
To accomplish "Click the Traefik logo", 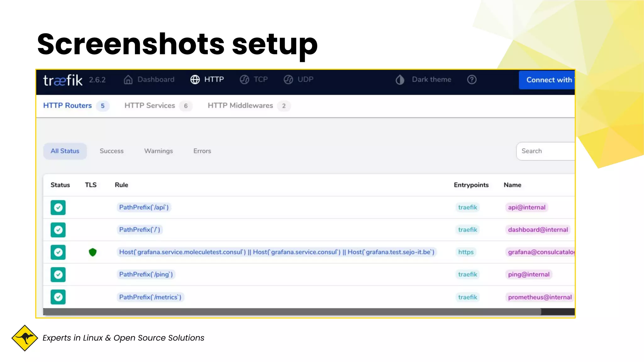I will click(63, 80).
